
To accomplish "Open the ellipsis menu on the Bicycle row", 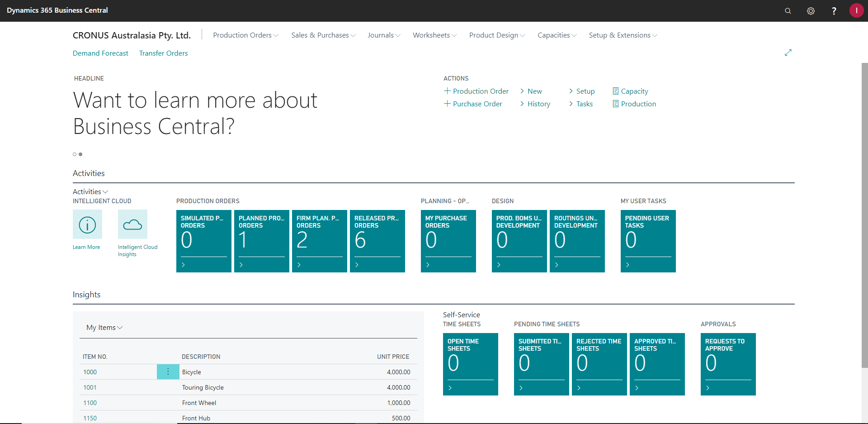I will click(x=168, y=372).
